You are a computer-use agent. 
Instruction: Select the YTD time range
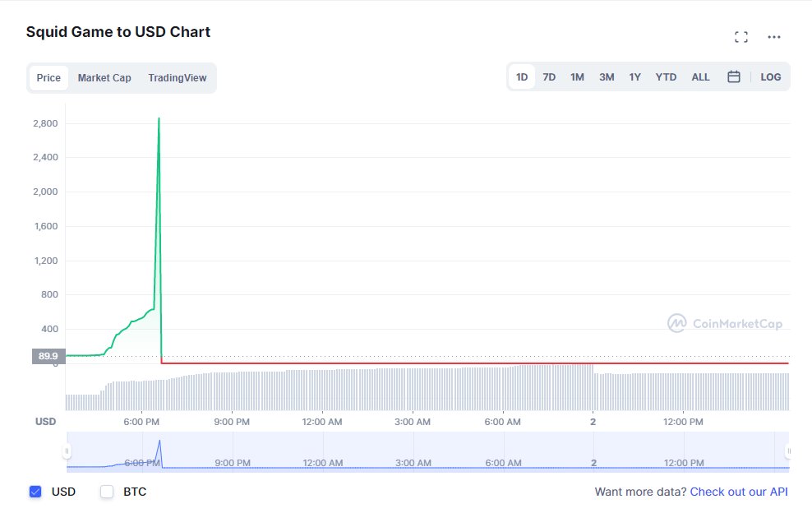click(666, 77)
